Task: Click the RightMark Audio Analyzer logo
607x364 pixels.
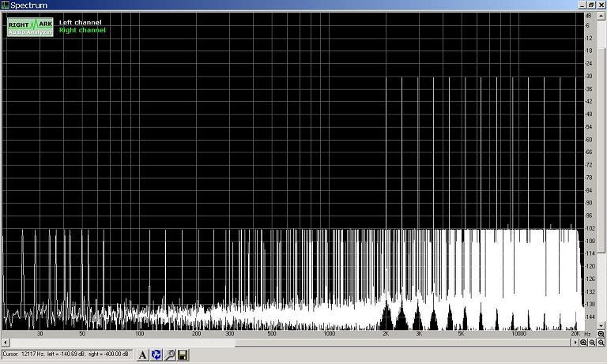Action: 30,27
